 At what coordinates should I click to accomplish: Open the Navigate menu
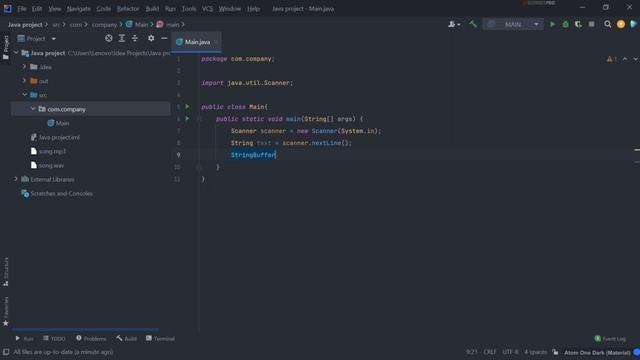pyautogui.click(x=78, y=9)
